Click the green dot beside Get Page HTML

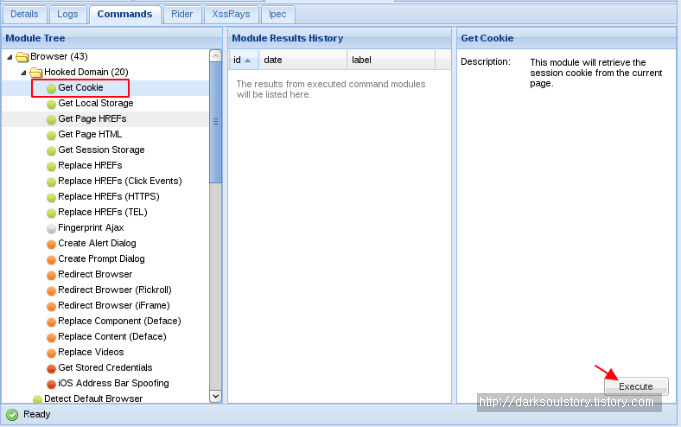pyautogui.click(x=51, y=135)
